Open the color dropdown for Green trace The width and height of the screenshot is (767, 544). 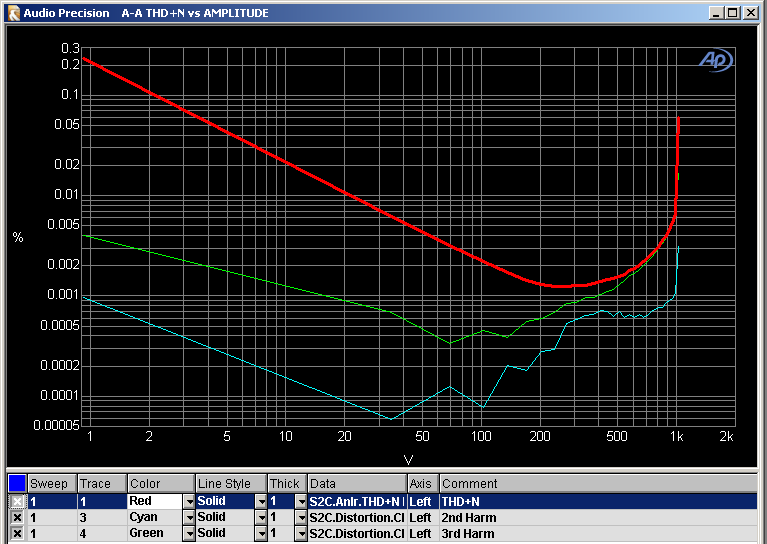click(x=189, y=534)
